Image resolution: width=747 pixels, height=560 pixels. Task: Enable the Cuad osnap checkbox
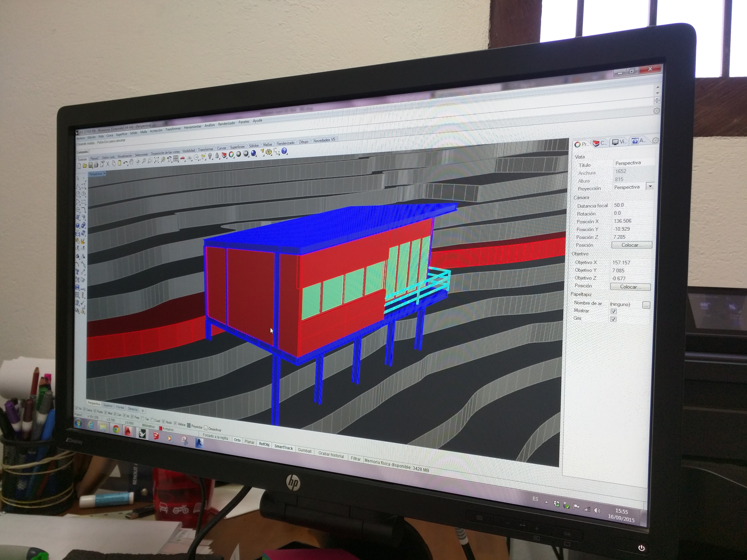(152, 420)
